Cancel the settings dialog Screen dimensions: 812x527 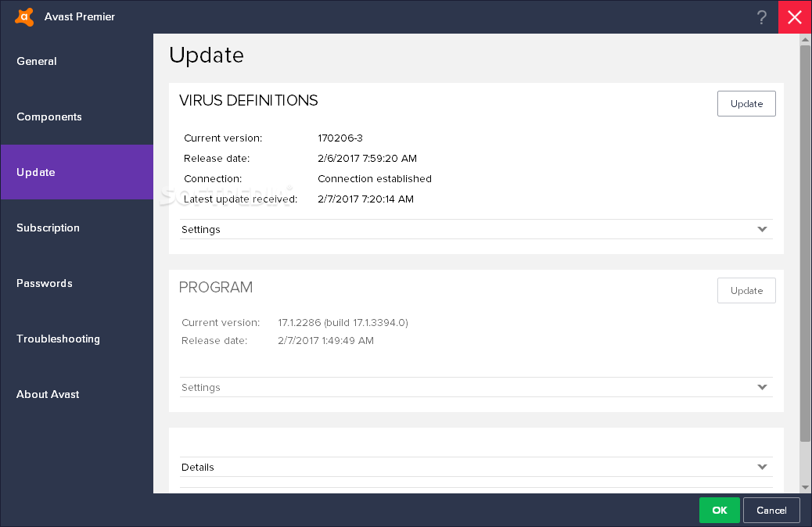point(771,510)
